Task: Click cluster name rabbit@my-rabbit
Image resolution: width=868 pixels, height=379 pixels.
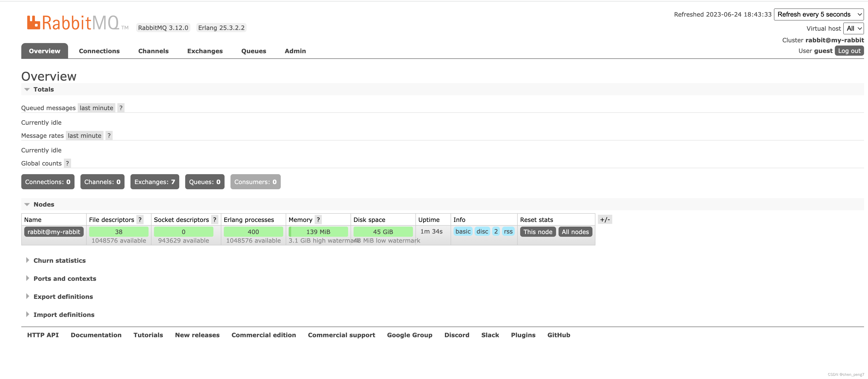Action: click(834, 40)
